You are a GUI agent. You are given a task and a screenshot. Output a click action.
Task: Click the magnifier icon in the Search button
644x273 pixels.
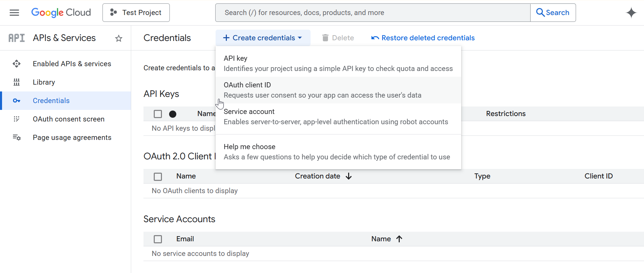pos(540,13)
